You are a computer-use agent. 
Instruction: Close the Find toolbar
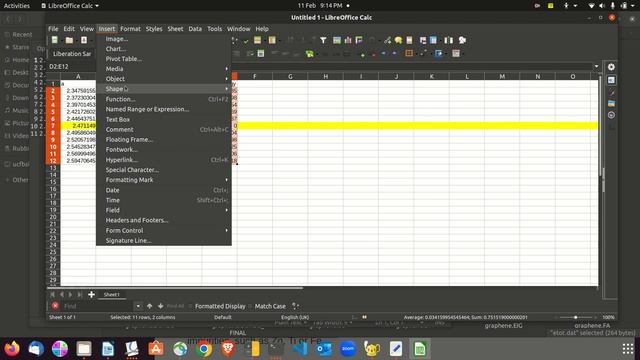55,306
